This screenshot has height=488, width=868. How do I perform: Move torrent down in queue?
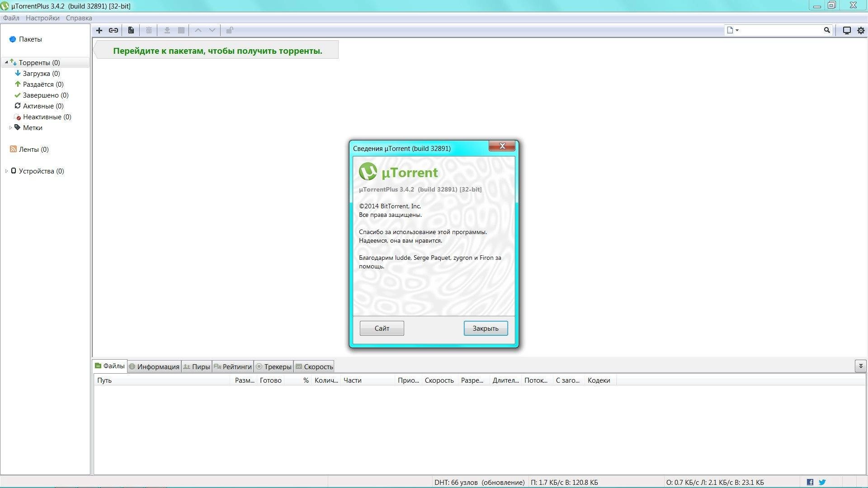(211, 30)
